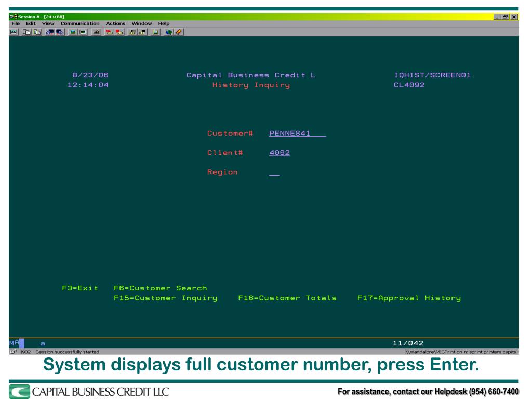
Task: Open the Clipboard viewer toolbar icon
Action: [x=156, y=32]
